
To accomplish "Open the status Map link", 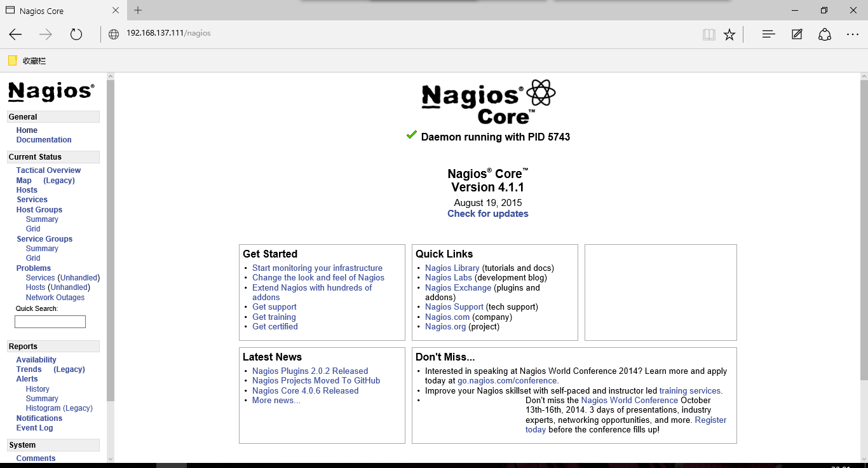I will 24,181.
